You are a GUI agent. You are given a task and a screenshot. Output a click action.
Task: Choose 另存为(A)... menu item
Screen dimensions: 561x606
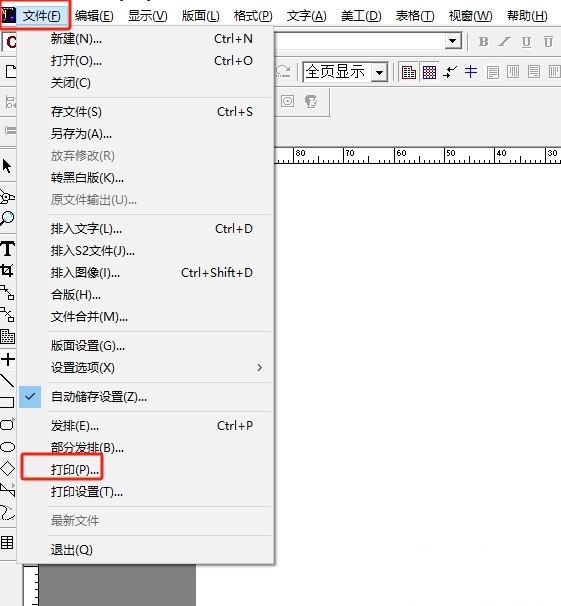pyautogui.click(x=147, y=134)
